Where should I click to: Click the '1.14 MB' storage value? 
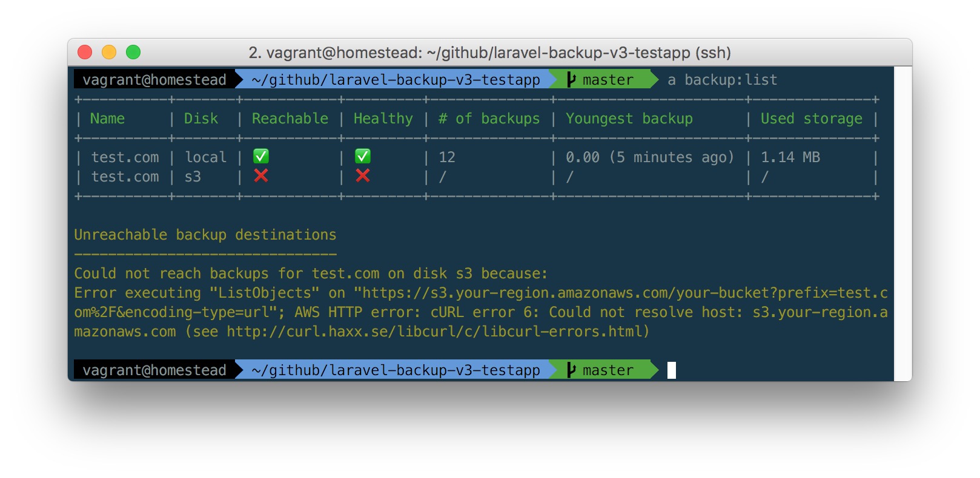790,157
